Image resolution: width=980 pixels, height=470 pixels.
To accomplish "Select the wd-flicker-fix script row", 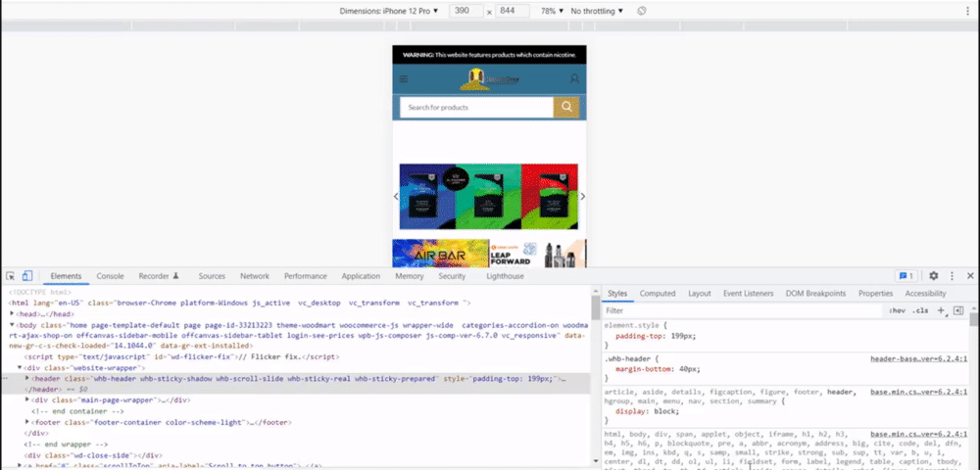I will pos(181,357).
